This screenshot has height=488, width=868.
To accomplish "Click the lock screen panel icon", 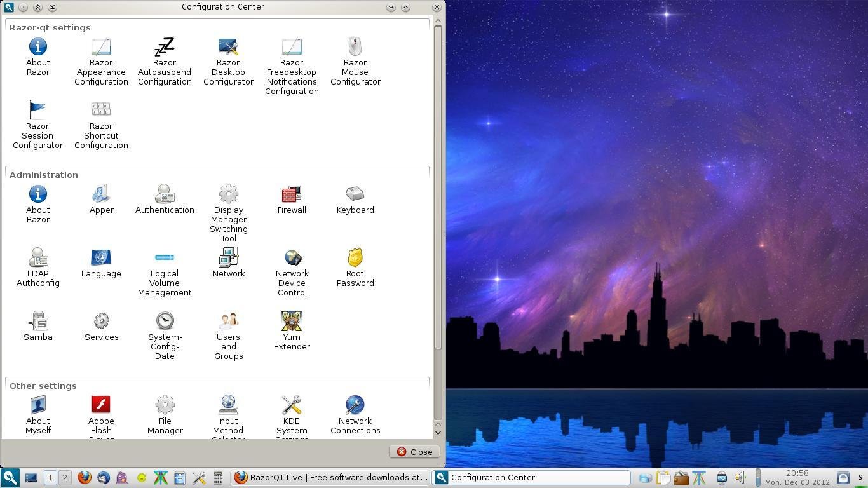I will (x=843, y=478).
